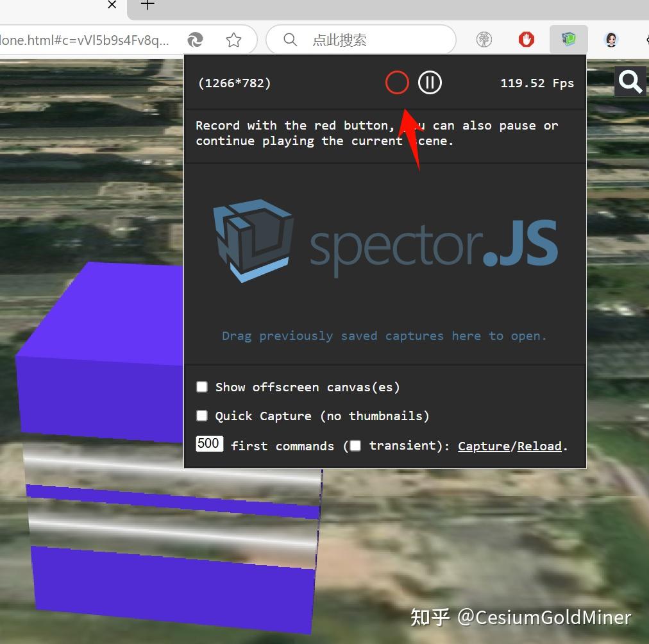
Task: Click the search bar labeled 点此搜索
Action: (x=361, y=39)
